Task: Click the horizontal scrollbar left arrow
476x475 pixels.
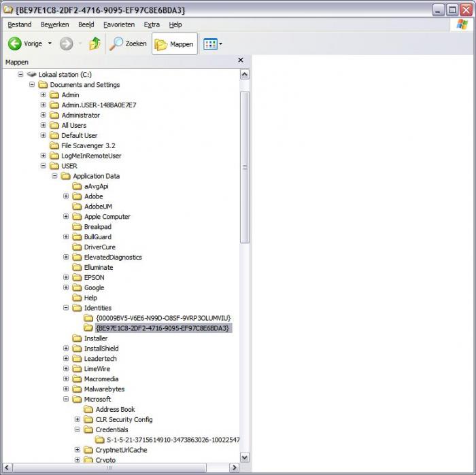Action: point(7,468)
